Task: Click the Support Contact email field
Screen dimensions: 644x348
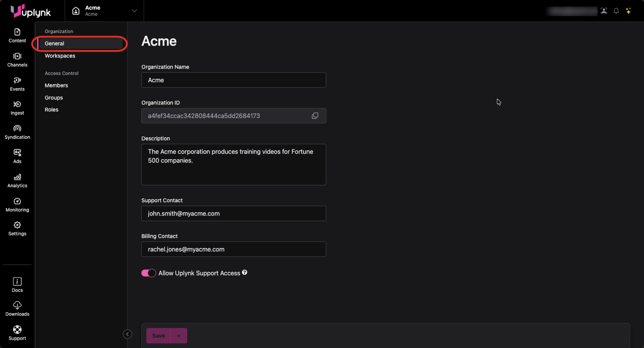Action: (x=233, y=213)
